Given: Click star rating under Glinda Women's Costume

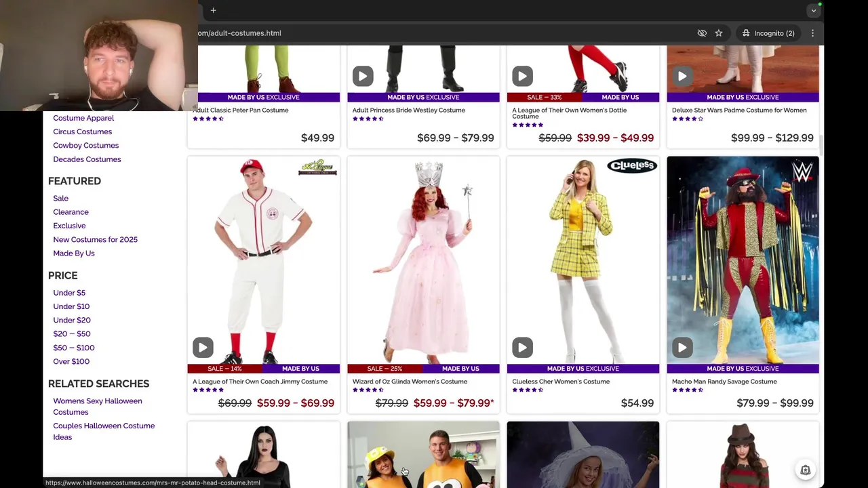Looking at the screenshot, I should 368,390.
